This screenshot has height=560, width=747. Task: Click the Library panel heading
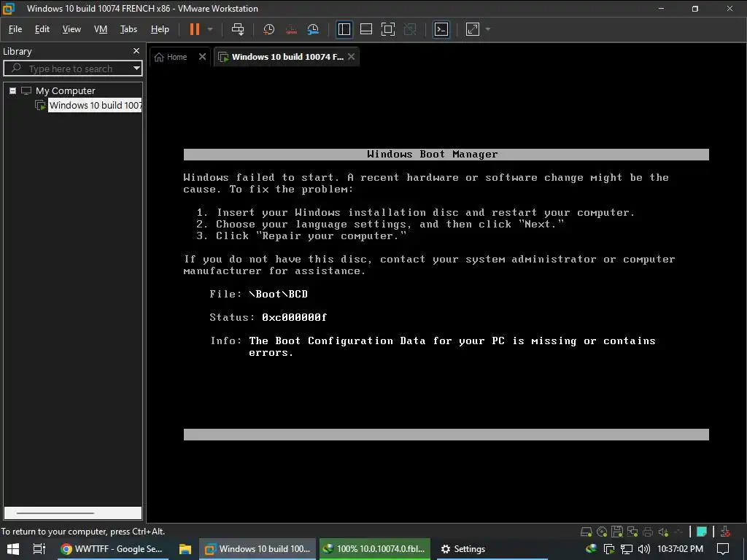tap(18, 52)
